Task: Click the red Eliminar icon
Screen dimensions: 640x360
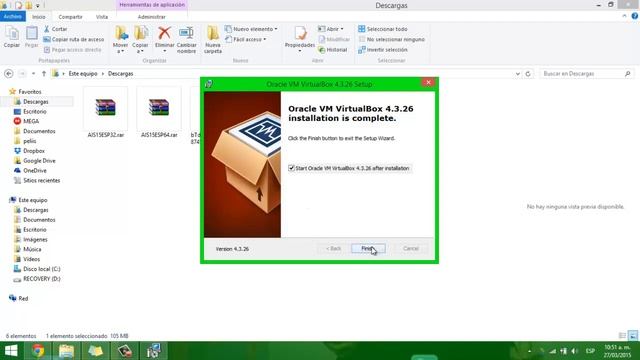Action: pos(164,33)
